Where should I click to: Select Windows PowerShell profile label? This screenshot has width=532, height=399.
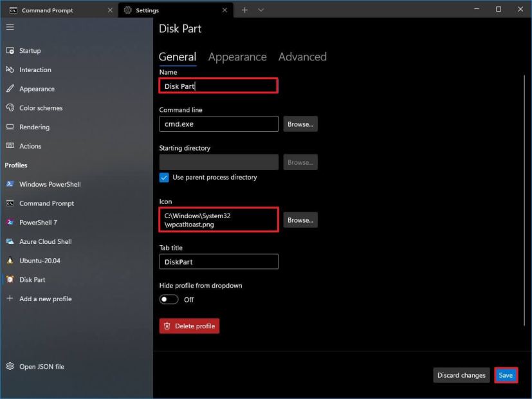point(50,184)
